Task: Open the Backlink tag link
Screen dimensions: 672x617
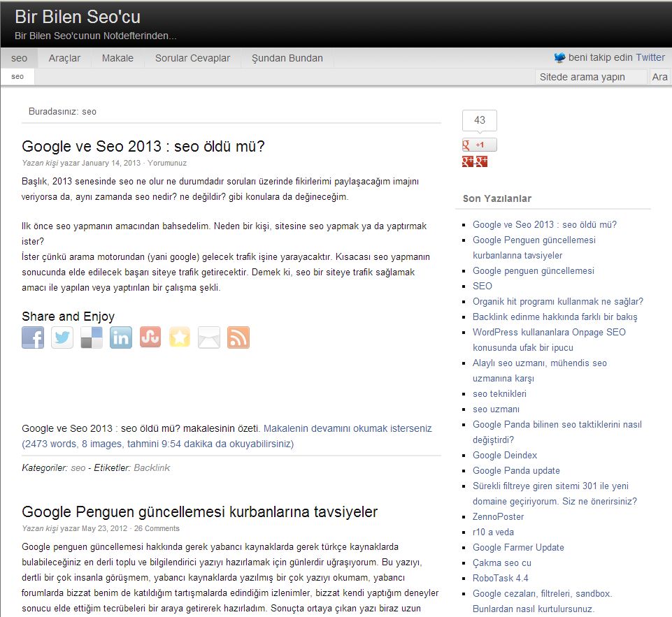Action: (152, 468)
